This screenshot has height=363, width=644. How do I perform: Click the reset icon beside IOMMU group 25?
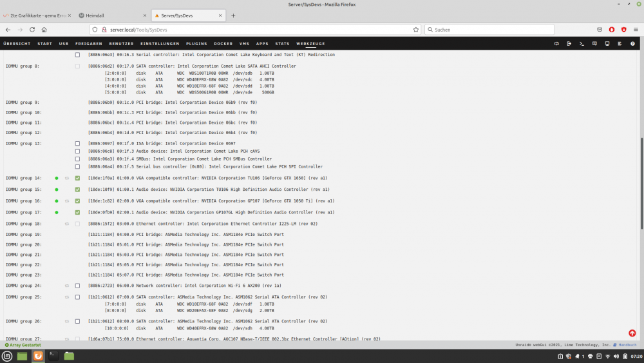coord(66,297)
